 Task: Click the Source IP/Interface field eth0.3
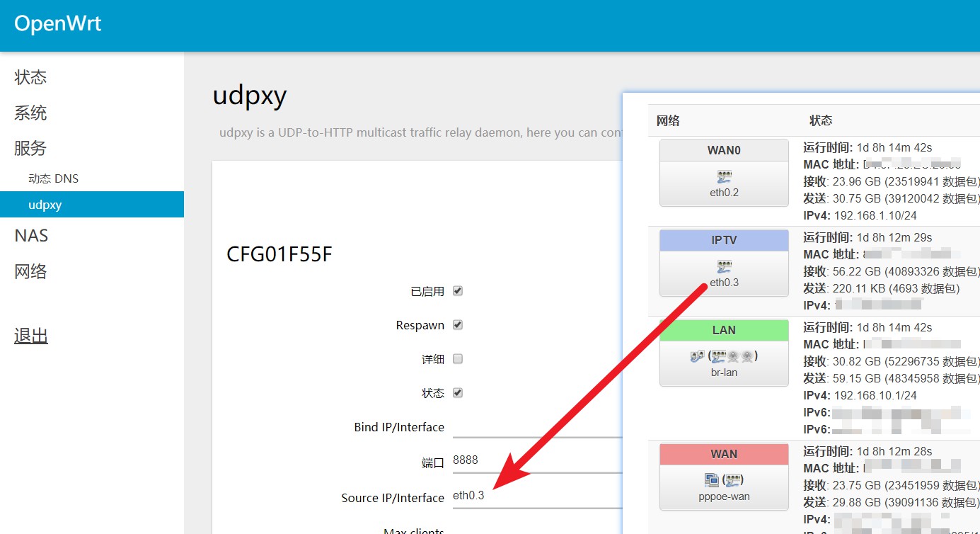(x=538, y=496)
